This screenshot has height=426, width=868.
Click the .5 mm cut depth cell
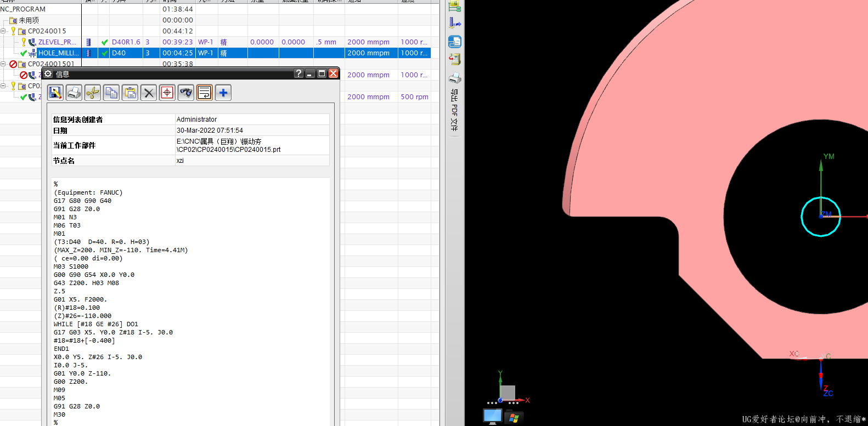pyautogui.click(x=326, y=42)
